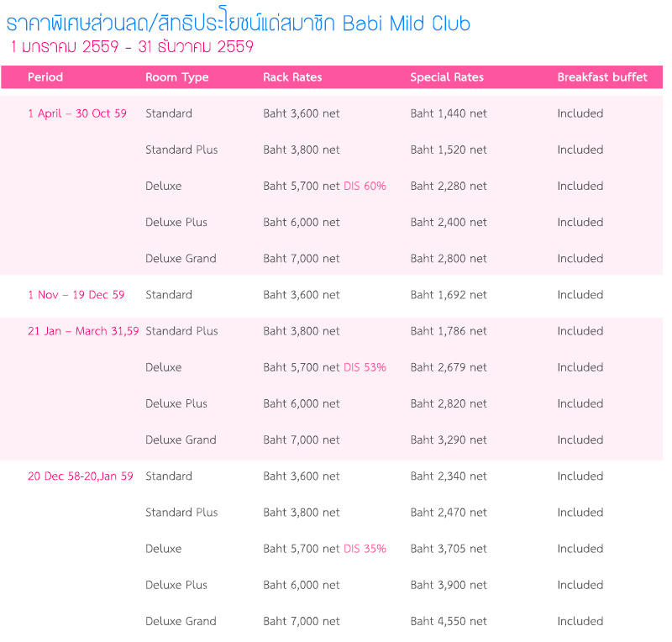Select the 20 Dec 58-20,Jan 59 period
The width and height of the screenshot is (672, 642).
coord(80,476)
